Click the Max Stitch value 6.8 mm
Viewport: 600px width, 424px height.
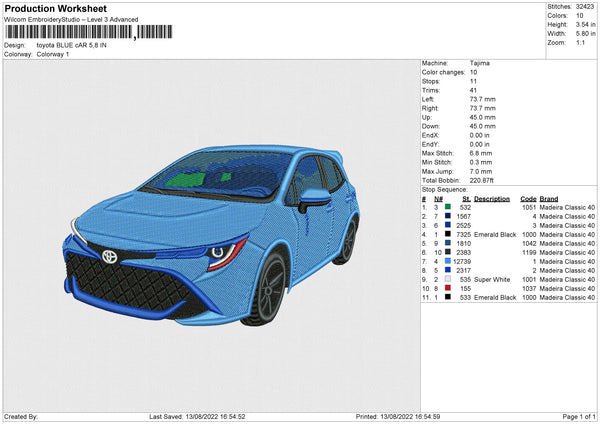point(481,153)
